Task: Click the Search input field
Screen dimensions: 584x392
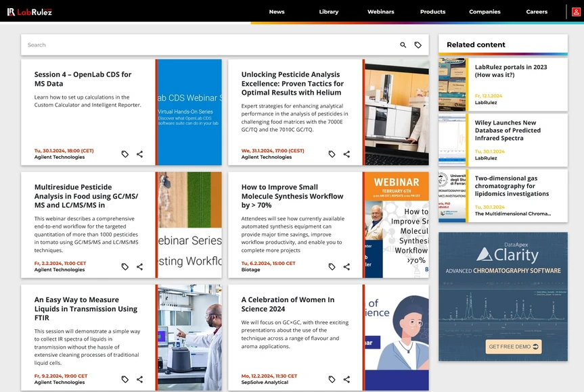Action: pyautogui.click(x=208, y=45)
